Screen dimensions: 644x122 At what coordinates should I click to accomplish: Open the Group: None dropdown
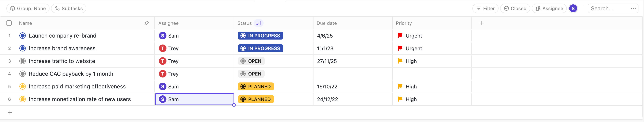[28, 9]
